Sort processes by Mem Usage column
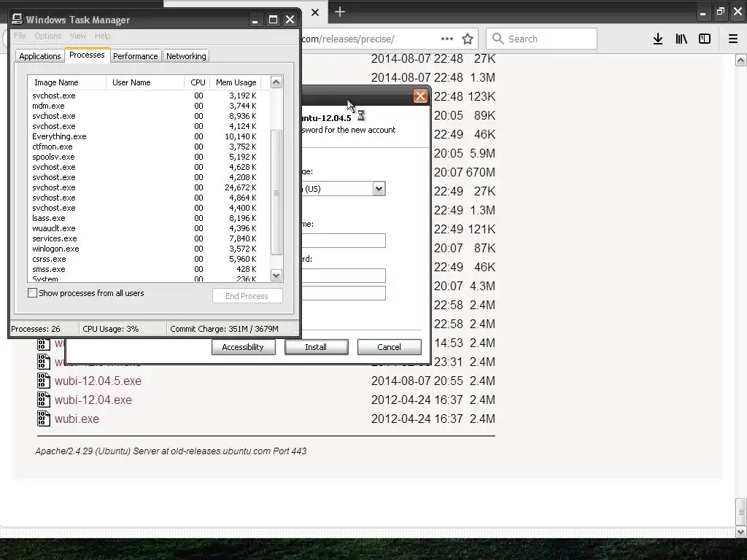Viewport: 747px width, 560px height. (236, 82)
